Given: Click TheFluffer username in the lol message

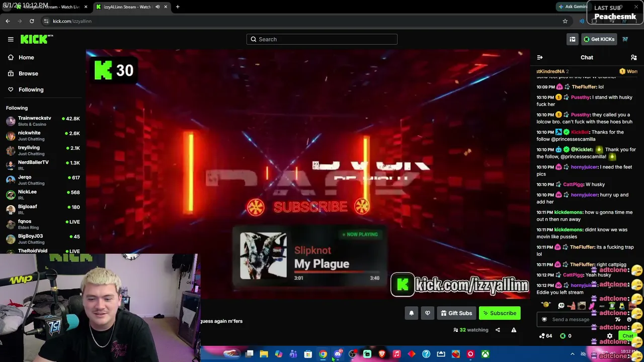Looking at the screenshot, I should (584, 87).
